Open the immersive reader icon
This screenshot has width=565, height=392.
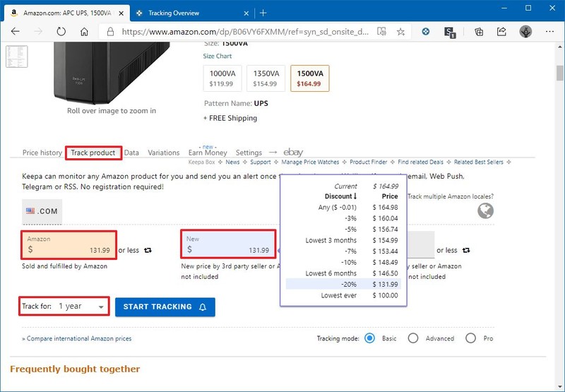[x=381, y=32]
